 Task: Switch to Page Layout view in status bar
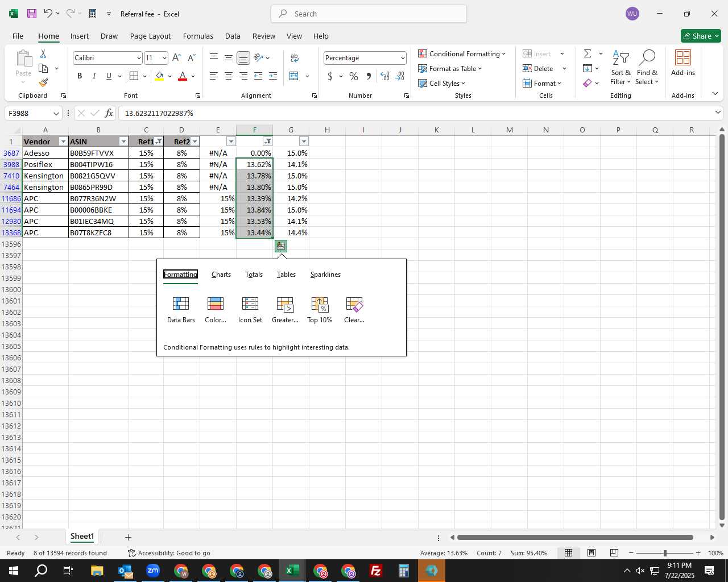tap(591, 553)
